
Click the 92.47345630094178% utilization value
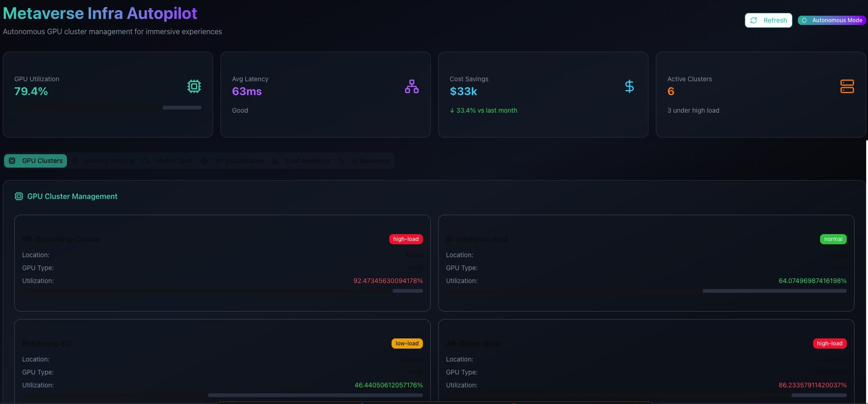[388, 281]
